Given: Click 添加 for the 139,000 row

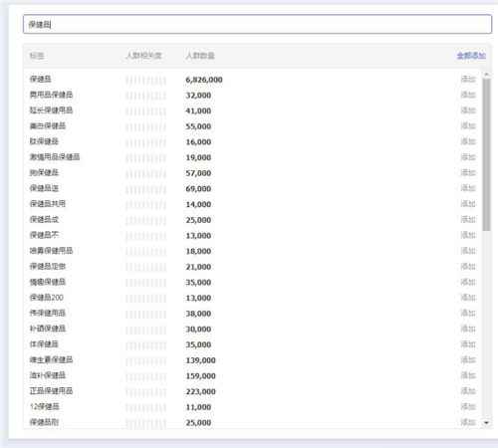Looking at the screenshot, I should pyautogui.click(x=468, y=360).
